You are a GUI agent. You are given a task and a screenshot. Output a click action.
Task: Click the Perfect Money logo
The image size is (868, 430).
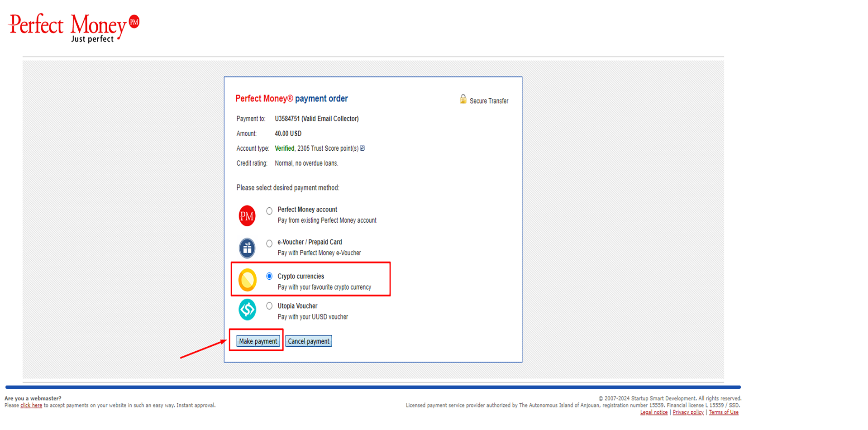pyautogui.click(x=74, y=28)
